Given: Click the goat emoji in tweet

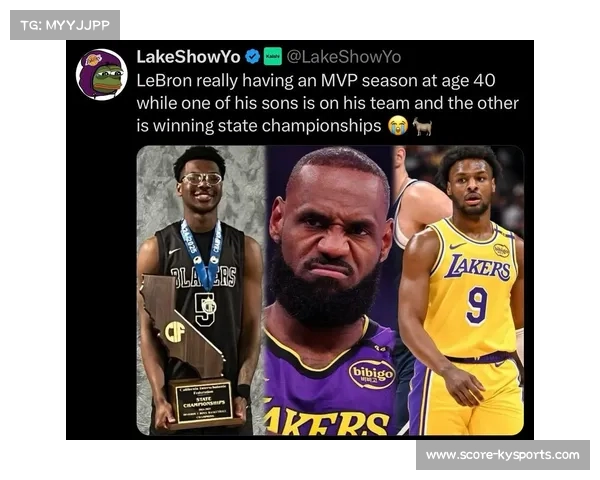Looking at the screenshot, I should tap(422, 126).
